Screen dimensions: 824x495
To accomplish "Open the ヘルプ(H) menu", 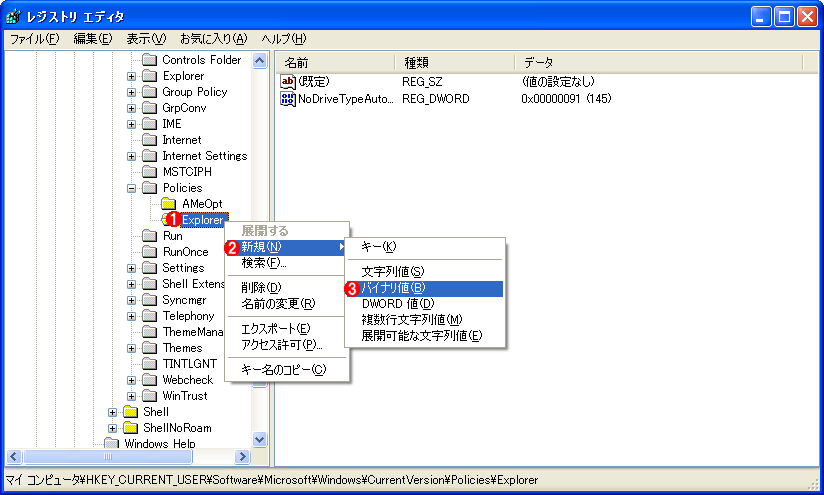I will 283,39.
